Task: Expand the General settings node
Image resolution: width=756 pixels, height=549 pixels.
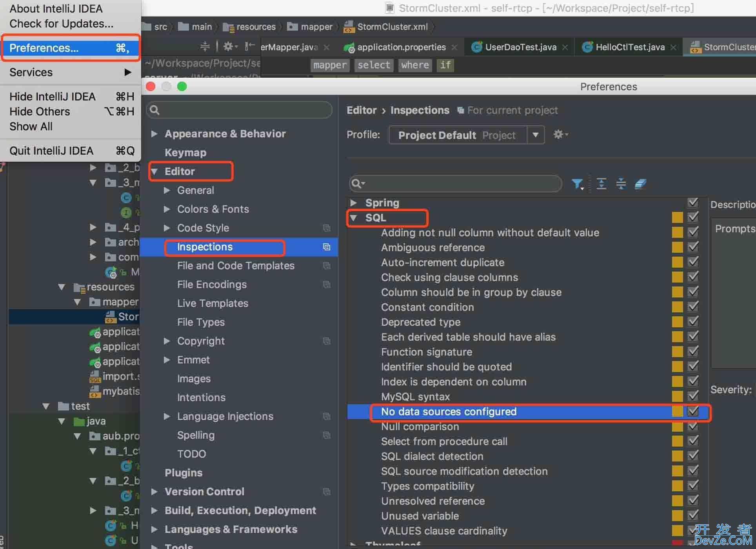Action: (x=167, y=190)
